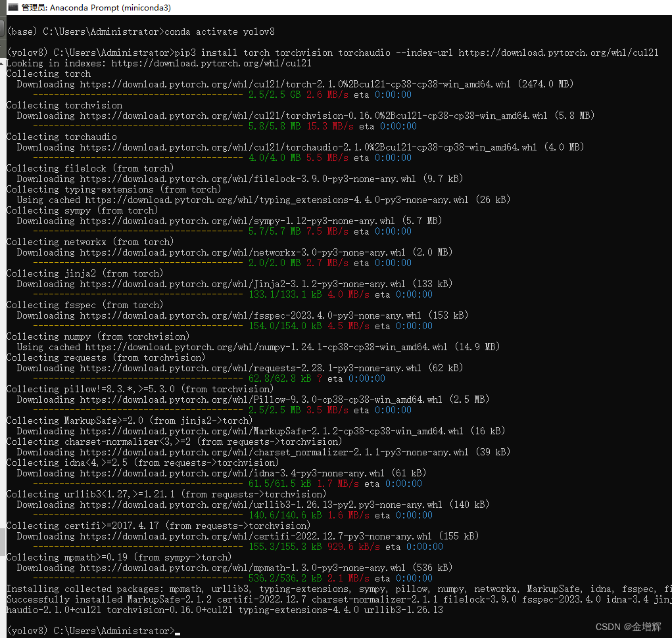
Task: Click the filelock-3.9.0 wheel download URL
Action: pyautogui.click(x=248, y=179)
